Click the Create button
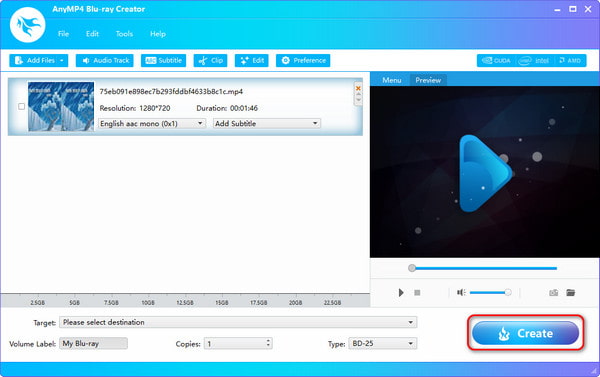 click(x=525, y=333)
